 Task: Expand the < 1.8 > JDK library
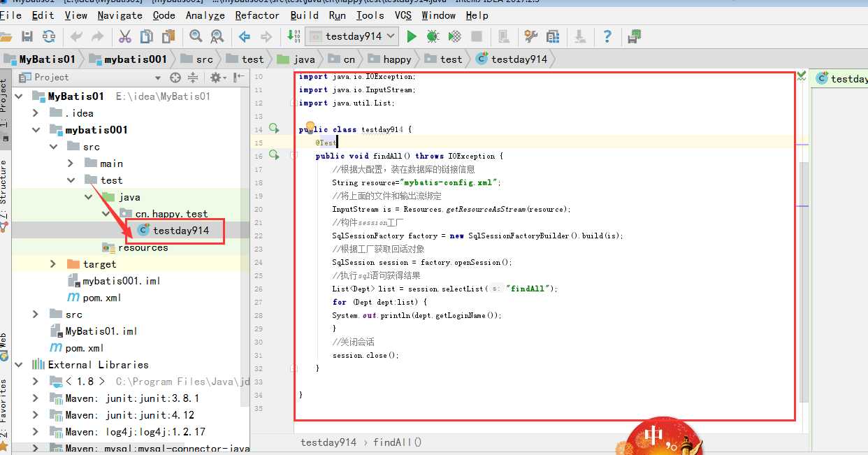point(36,382)
